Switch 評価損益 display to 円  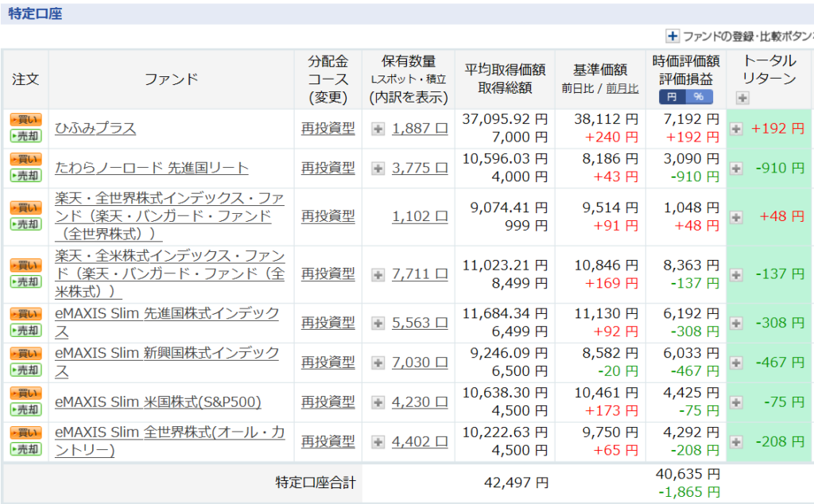pyautogui.click(x=672, y=97)
